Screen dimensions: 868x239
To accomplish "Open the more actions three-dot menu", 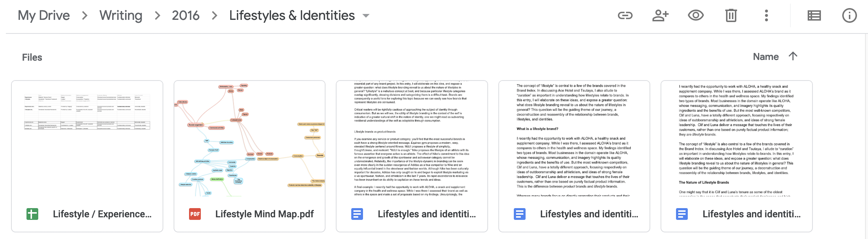I will click(766, 15).
